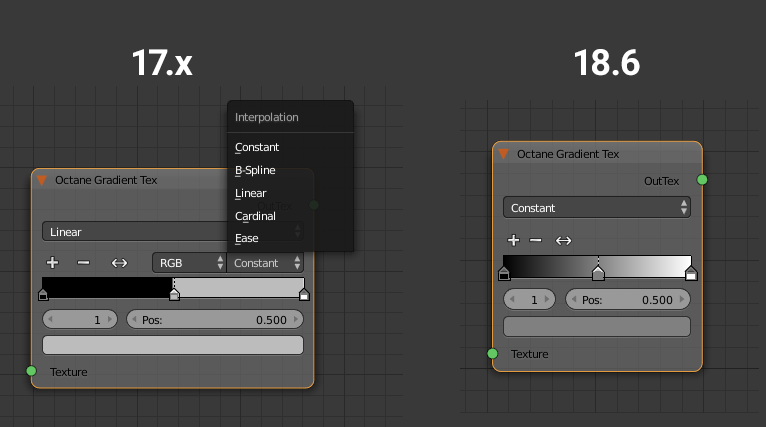Remove a color stop in the 18.6 node
Viewport: 766px width, 427px height.
coord(536,240)
